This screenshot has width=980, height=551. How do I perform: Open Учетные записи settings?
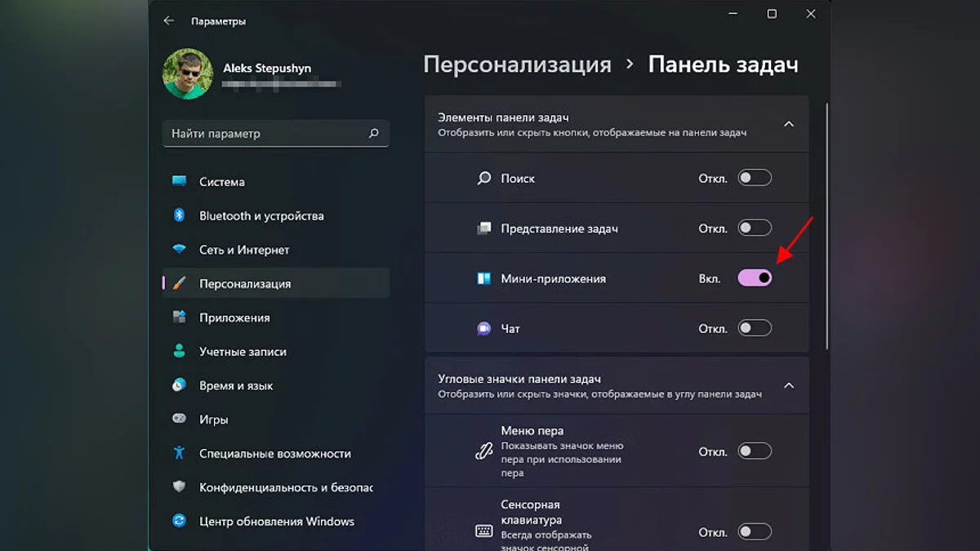pyautogui.click(x=276, y=352)
